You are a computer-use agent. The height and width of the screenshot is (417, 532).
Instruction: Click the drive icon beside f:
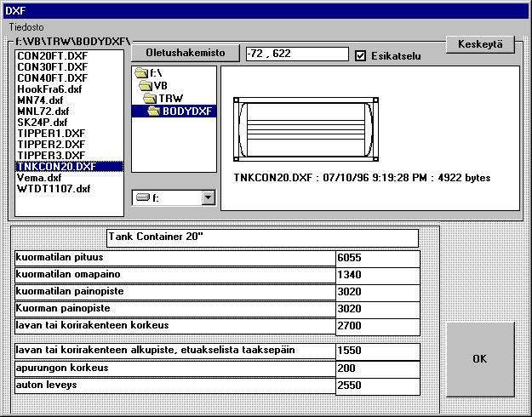142,197
